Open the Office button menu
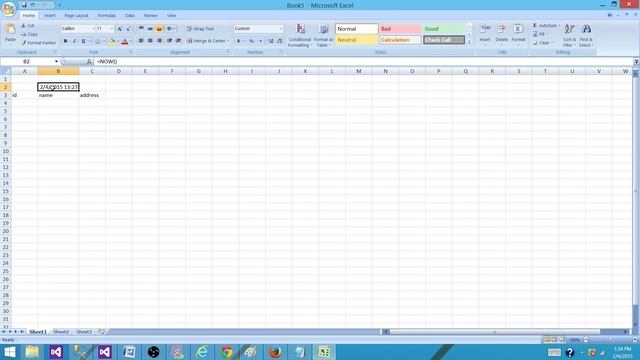The width and height of the screenshot is (640, 360). pyautogui.click(x=9, y=9)
